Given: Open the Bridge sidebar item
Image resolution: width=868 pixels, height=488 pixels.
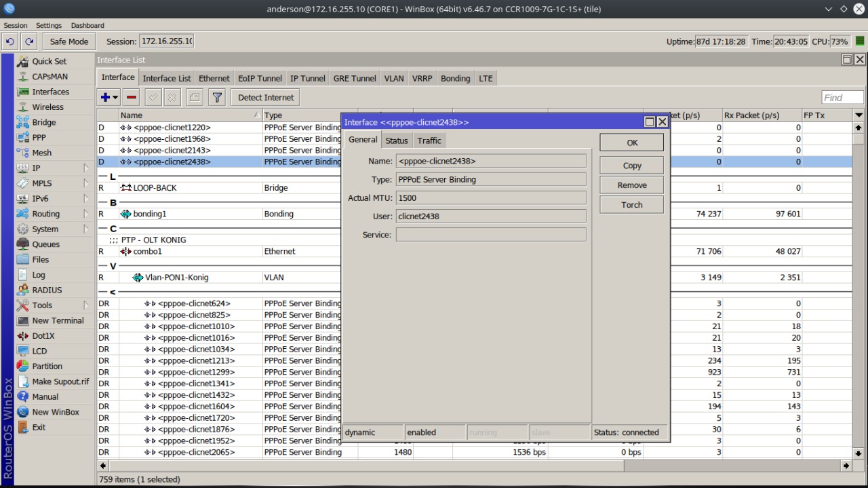Looking at the screenshot, I should [44, 122].
